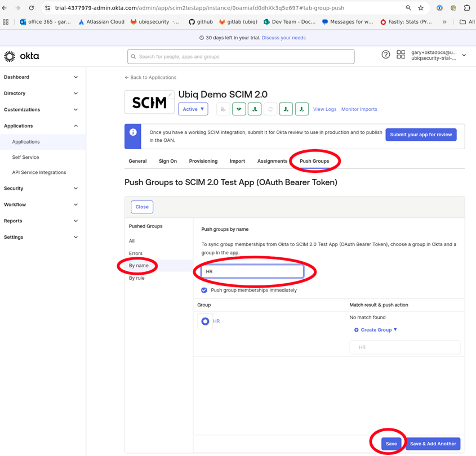Open the apps grid in the bookmarks bar
The width and height of the screenshot is (476, 456).
pos(6,22)
